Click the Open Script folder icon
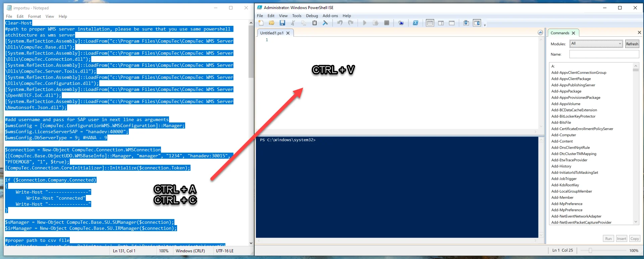The width and height of the screenshot is (644, 259). coord(272,23)
